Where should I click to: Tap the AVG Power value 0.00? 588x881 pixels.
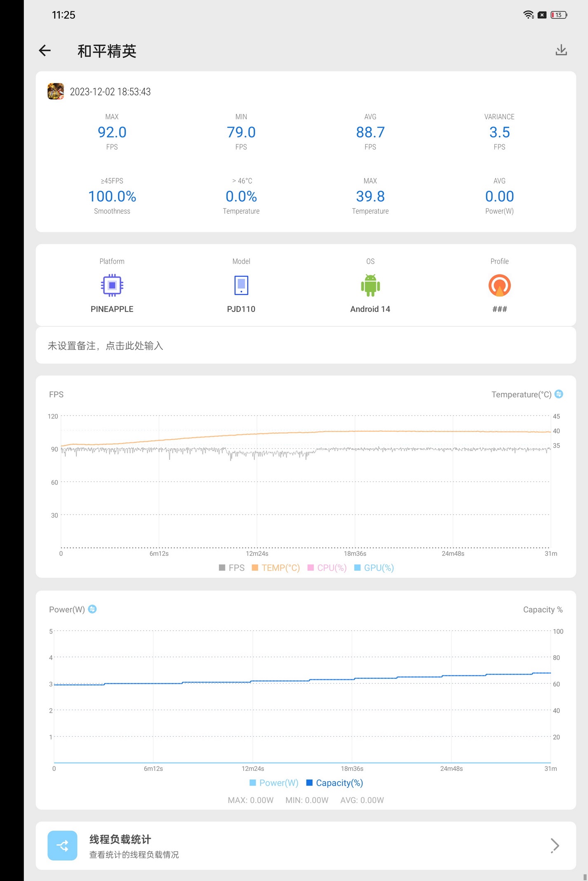pyautogui.click(x=499, y=196)
